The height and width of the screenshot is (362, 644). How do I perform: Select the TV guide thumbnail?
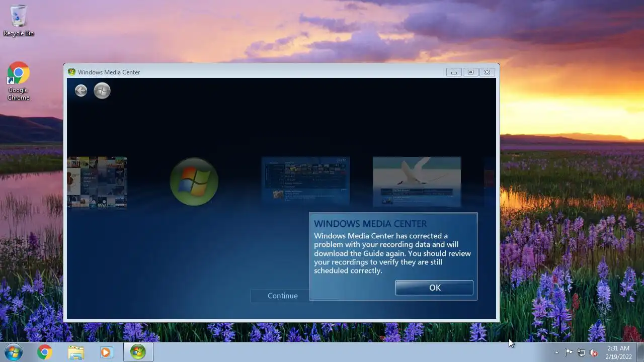pyautogui.click(x=305, y=181)
